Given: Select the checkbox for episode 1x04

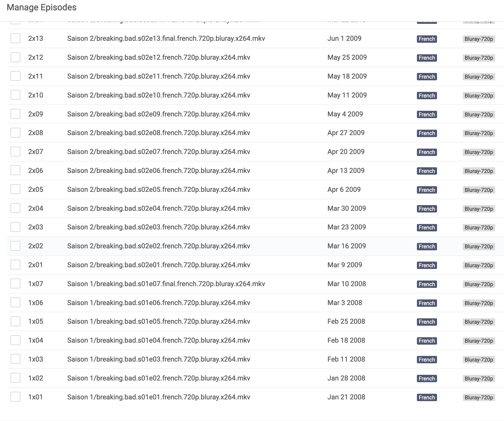Looking at the screenshot, I should (x=15, y=340).
